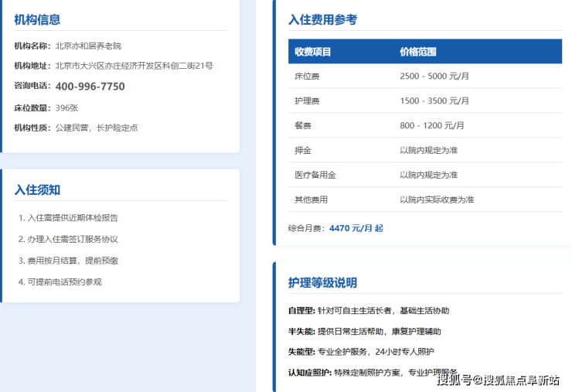Image resolution: width=572 pixels, height=392 pixels.
Task: Click the 护理等级说明 section heading
Action: click(x=322, y=283)
